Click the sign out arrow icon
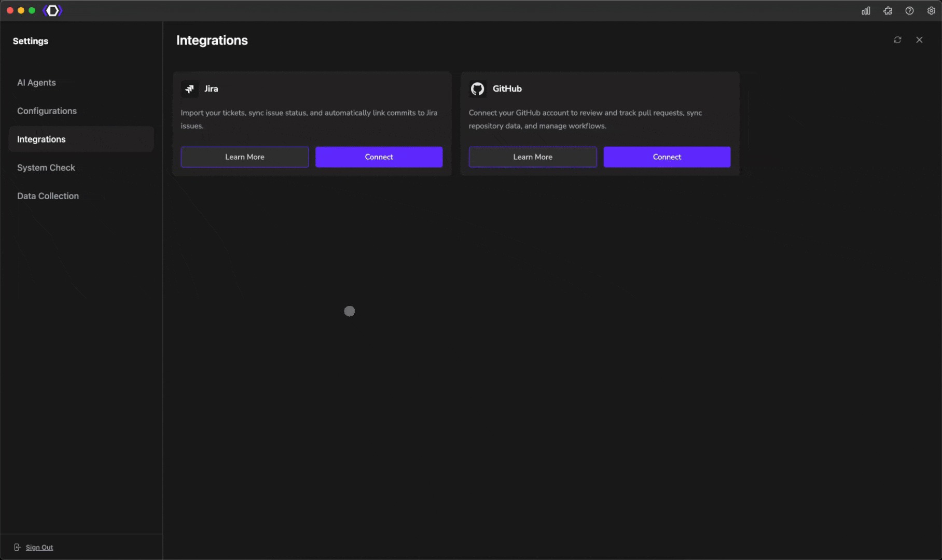Viewport: 942px width, 560px height. [x=17, y=547]
